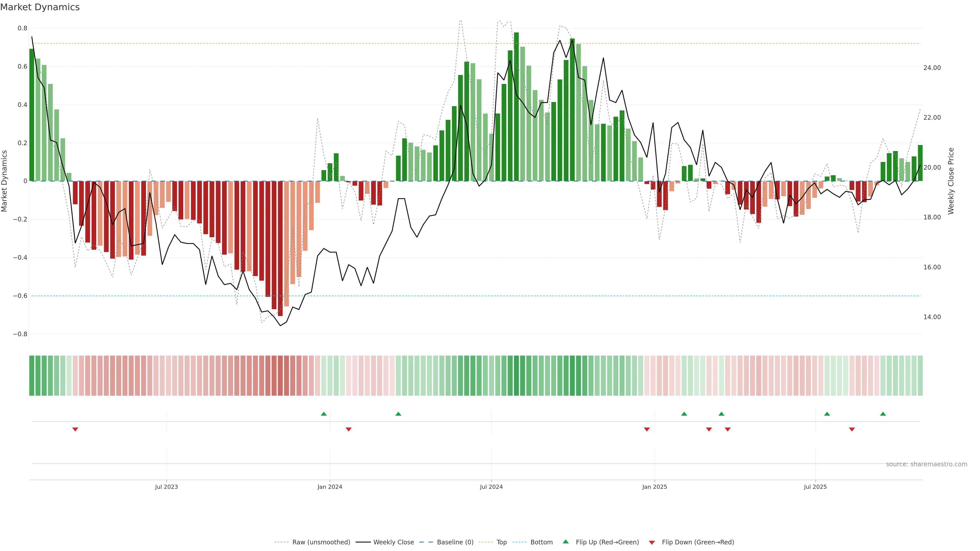The image size is (980, 551).
Task: Click green Flip Up triangle in legend
Action: coord(566,542)
